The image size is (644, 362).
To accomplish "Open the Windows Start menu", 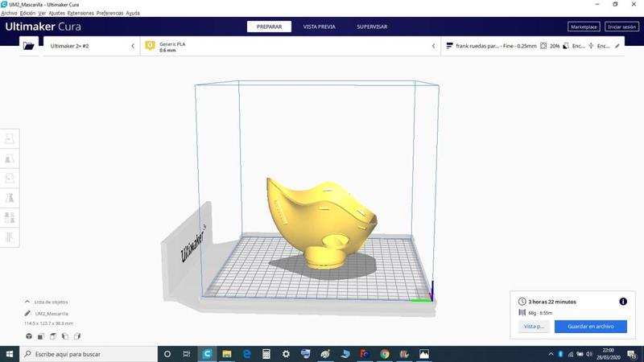I will coord(10,354).
